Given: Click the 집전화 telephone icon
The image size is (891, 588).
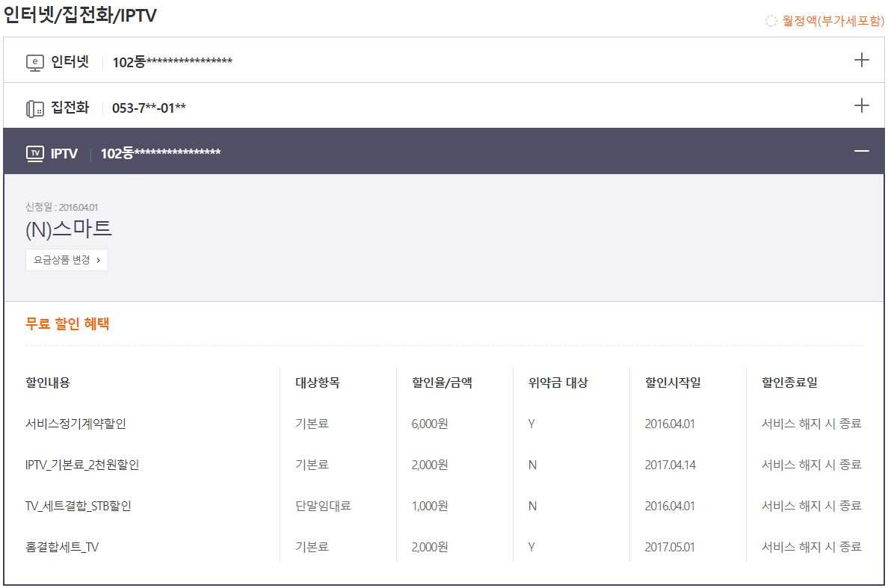Looking at the screenshot, I should tap(35, 109).
